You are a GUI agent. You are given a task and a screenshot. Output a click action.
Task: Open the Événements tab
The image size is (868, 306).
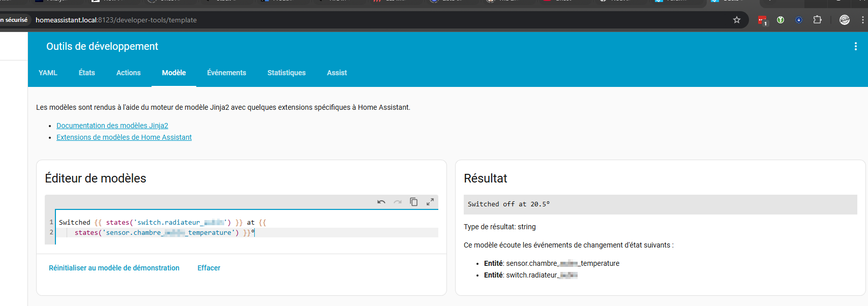(x=227, y=73)
